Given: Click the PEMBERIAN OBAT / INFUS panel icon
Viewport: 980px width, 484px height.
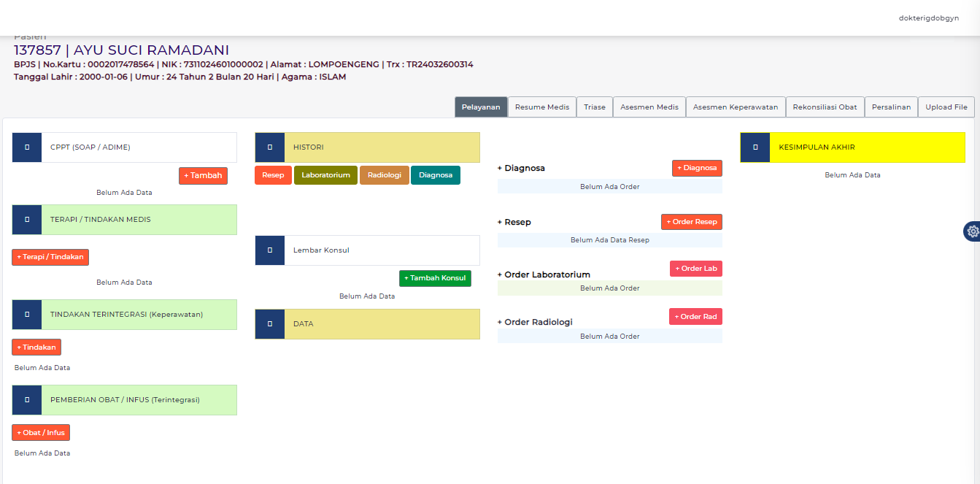Looking at the screenshot, I should point(26,400).
